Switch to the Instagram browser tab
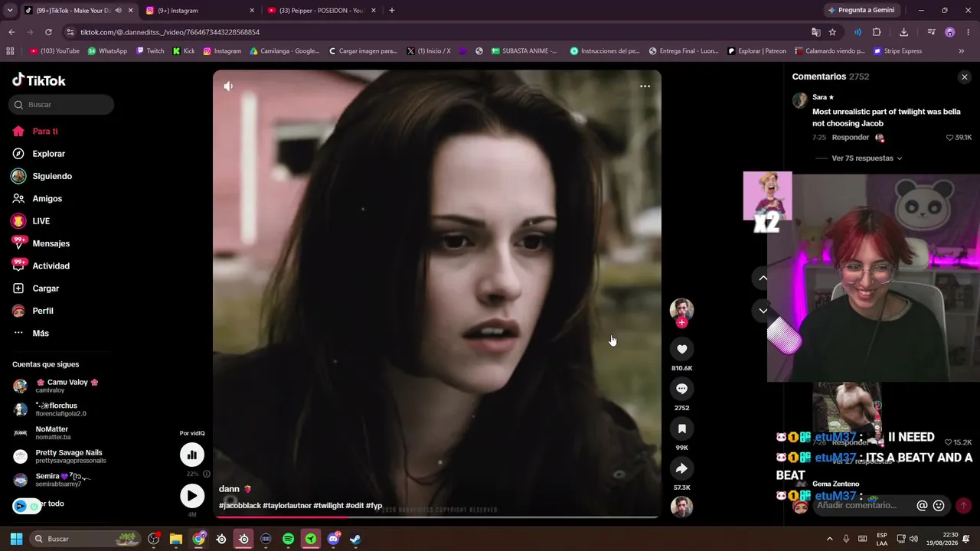The image size is (980, 551). tap(201, 11)
